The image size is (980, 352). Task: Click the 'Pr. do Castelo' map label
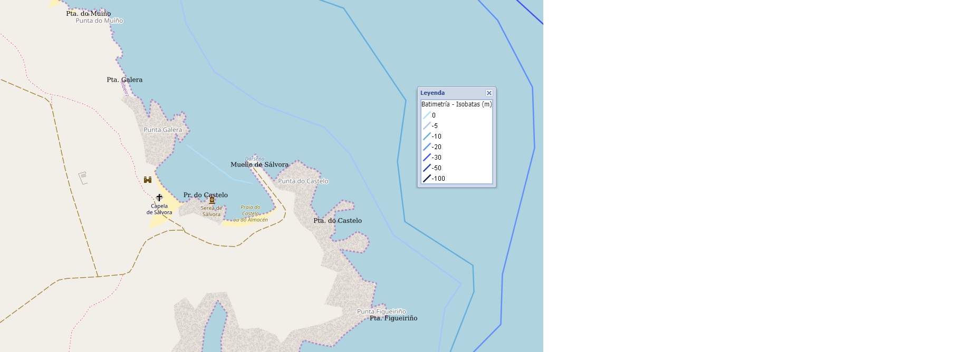(206, 195)
